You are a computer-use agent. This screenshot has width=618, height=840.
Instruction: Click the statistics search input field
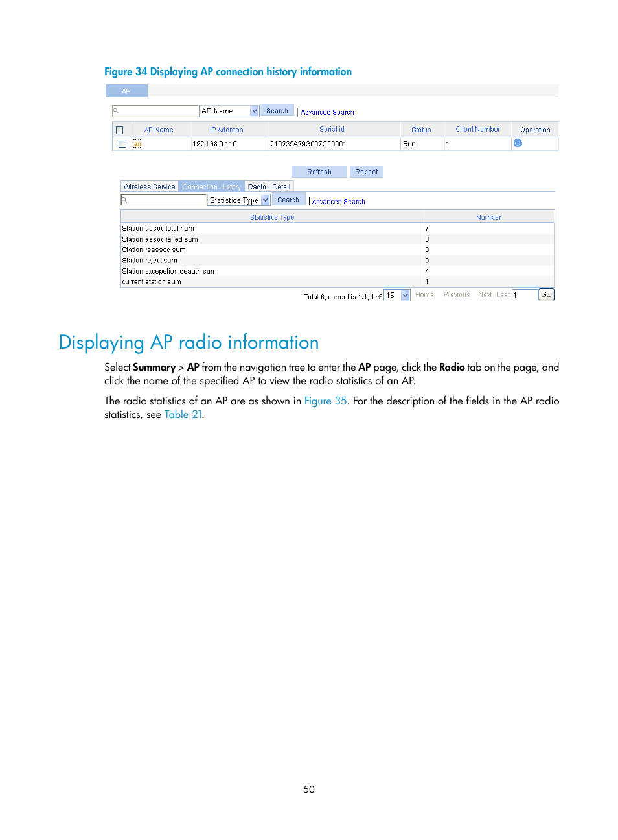point(164,200)
